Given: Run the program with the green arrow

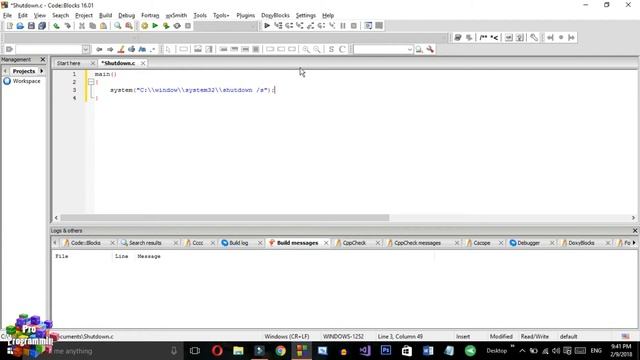Looking at the screenshot, I should pos(155,26).
